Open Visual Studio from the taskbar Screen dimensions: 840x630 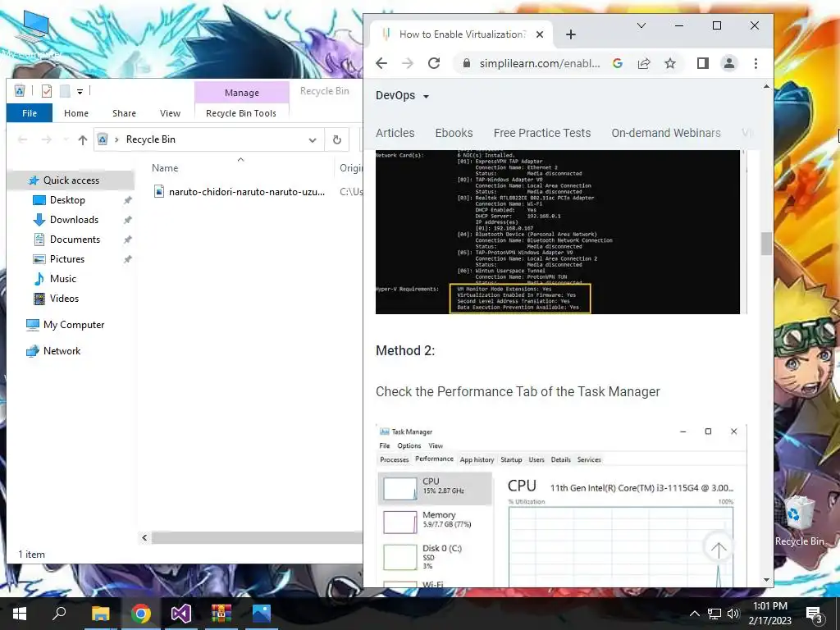coord(181,614)
